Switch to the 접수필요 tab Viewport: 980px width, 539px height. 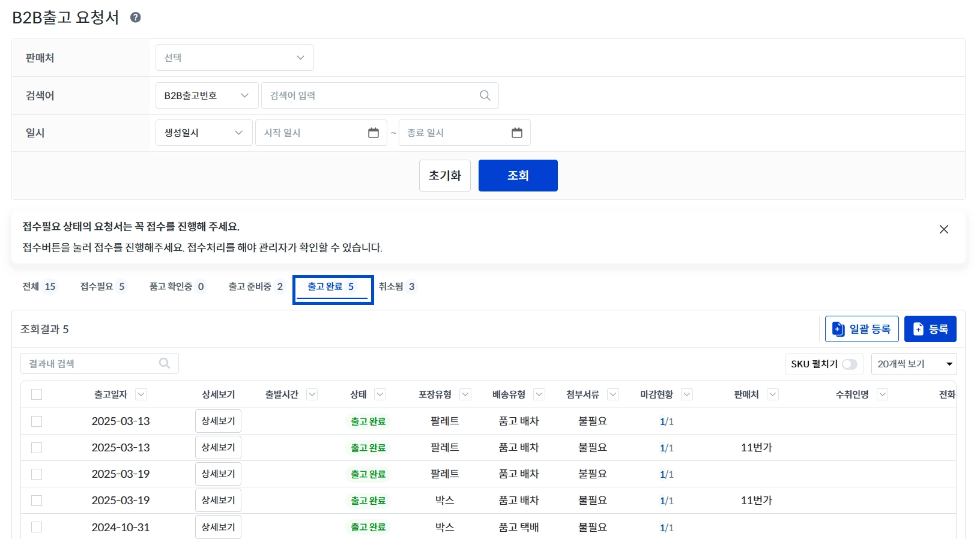pyautogui.click(x=102, y=287)
